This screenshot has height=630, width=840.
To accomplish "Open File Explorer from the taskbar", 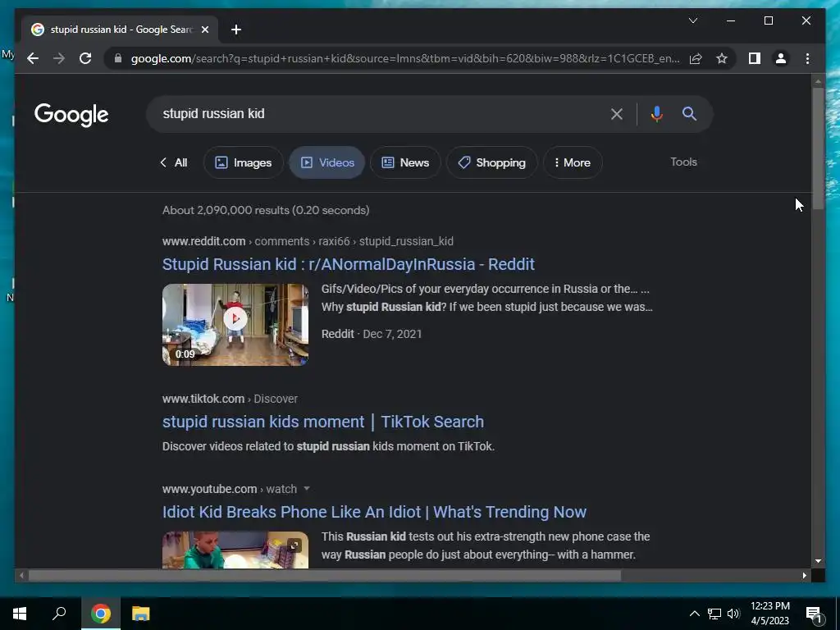I will [x=140, y=614].
